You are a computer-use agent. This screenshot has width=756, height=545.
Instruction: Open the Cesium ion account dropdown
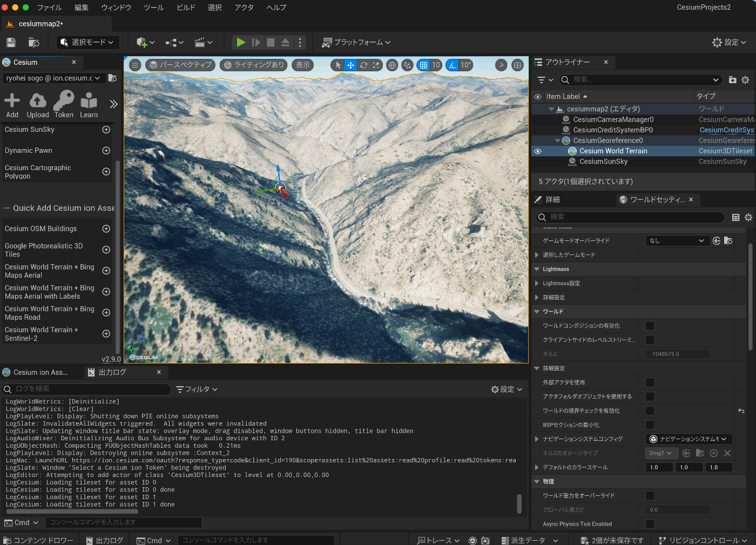[53, 78]
